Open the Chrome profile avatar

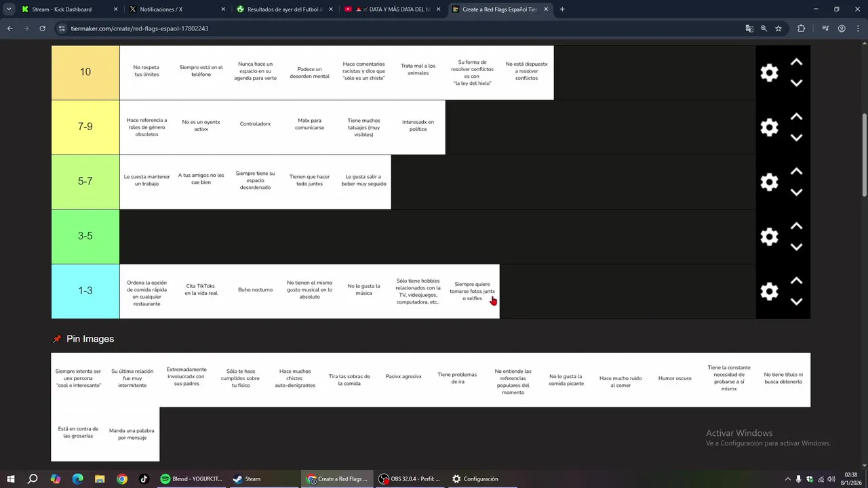tap(842, 28)
